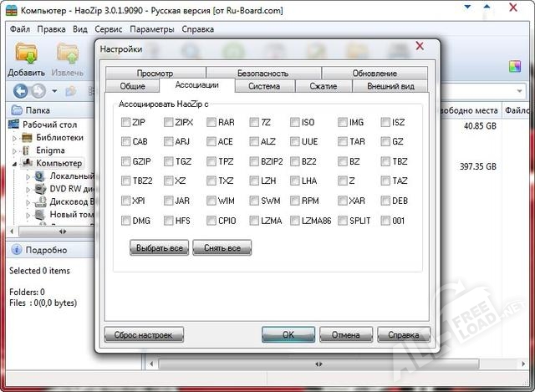Screen dimensions: 535x392
Task: Expand the Библиотеки tree node
Action: tap(14, 137)
